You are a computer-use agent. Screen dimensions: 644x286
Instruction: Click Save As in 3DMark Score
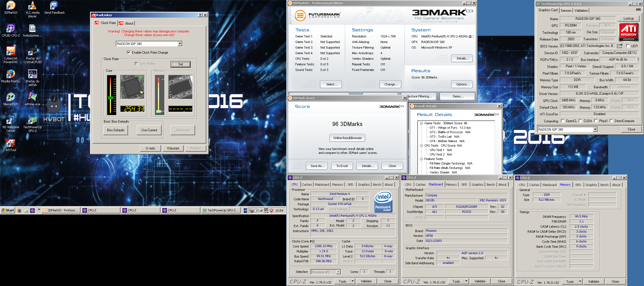[x=318, y=166]
